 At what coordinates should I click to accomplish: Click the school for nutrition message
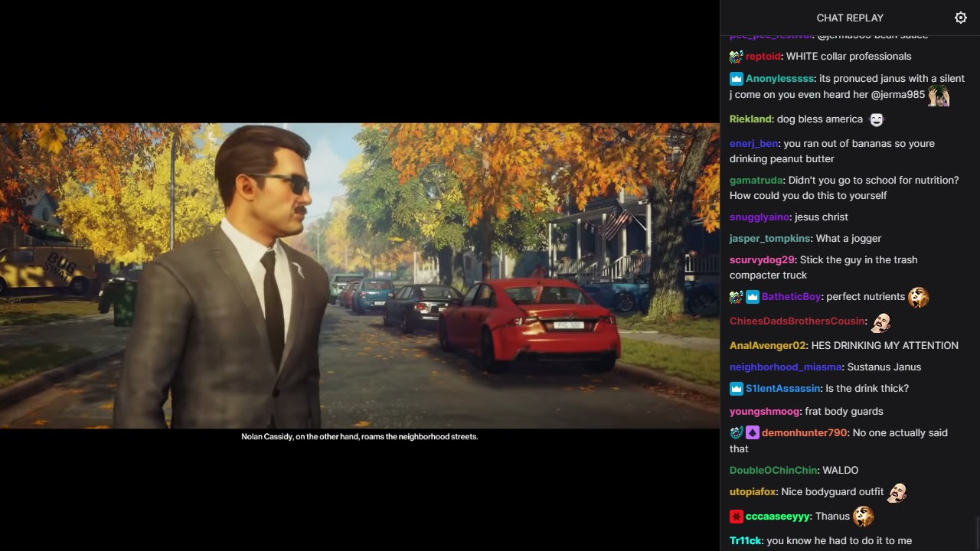pos(844,188)
